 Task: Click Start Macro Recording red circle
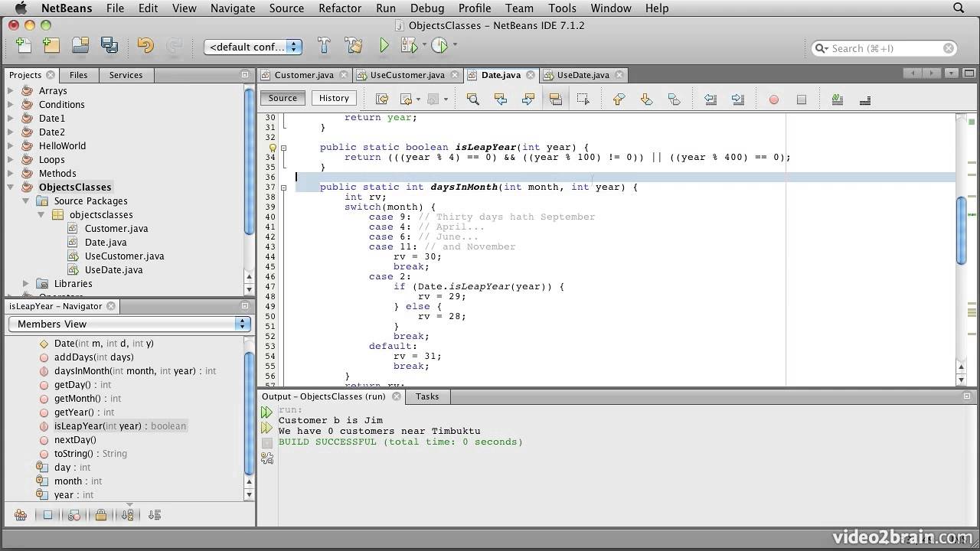pos(774,99)
